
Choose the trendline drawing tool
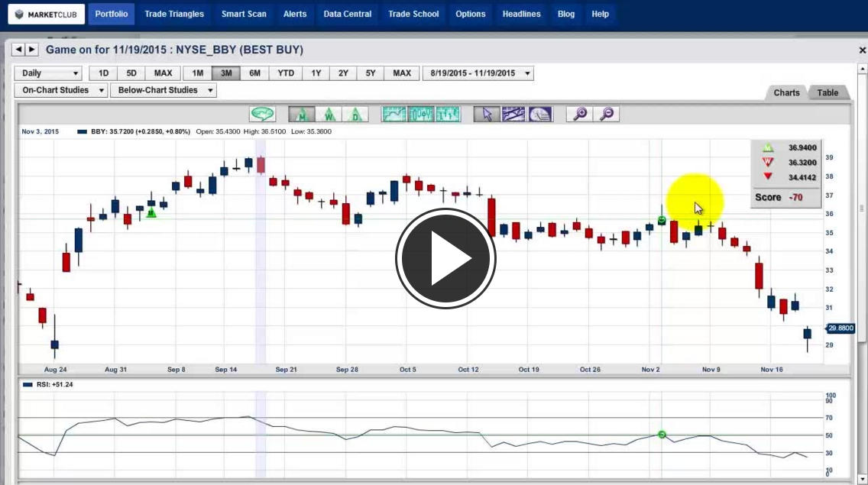[x=513, y=114]
